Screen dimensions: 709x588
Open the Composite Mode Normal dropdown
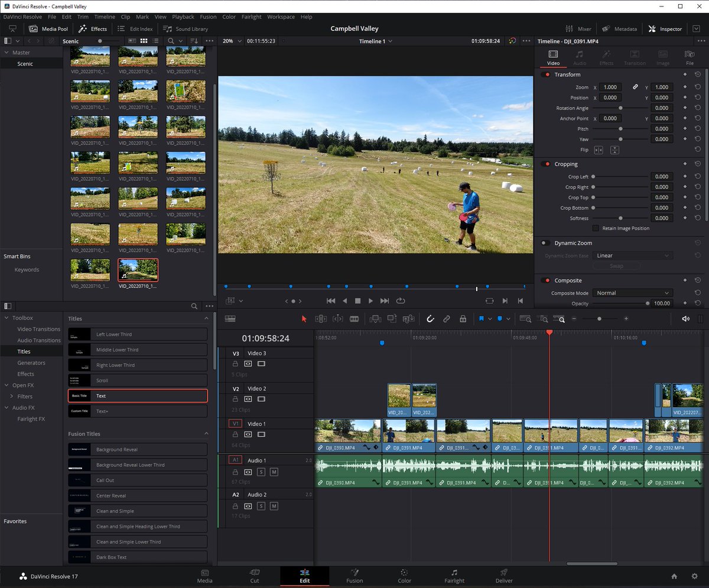click(633, 293)
